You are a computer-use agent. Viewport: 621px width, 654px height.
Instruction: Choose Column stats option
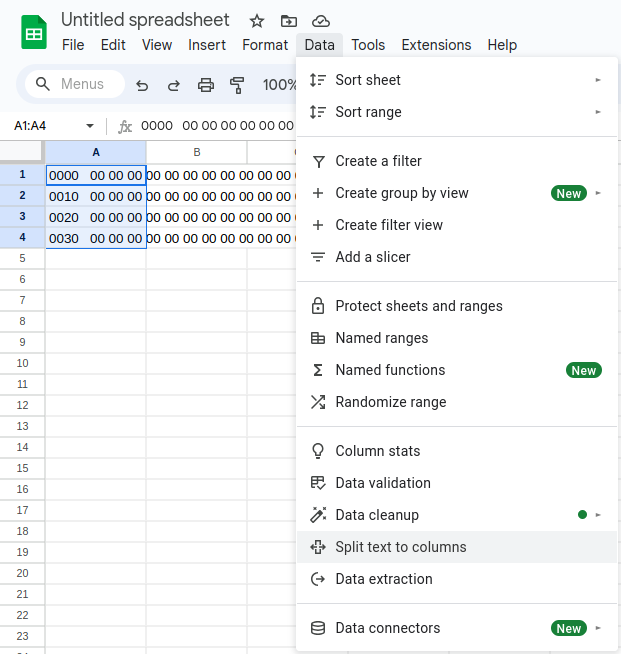(457, 451)
